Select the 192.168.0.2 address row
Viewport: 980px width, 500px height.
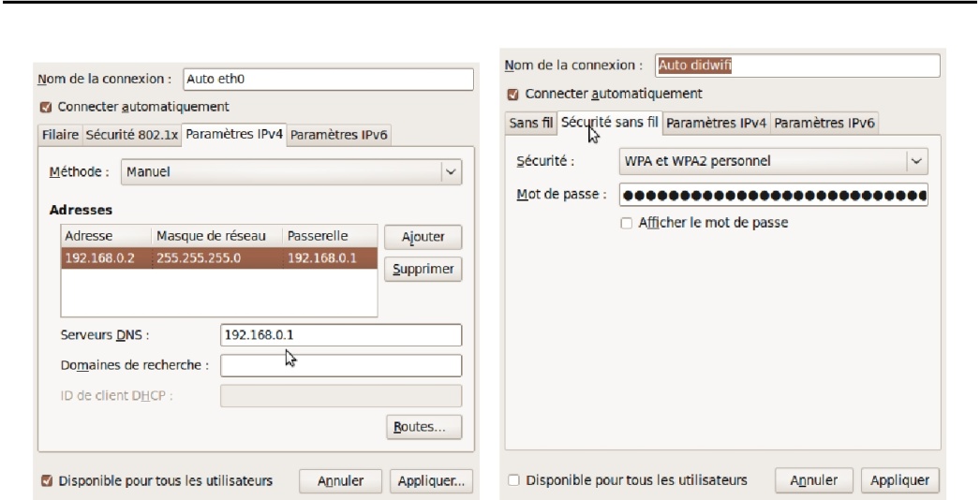(219, 257)
